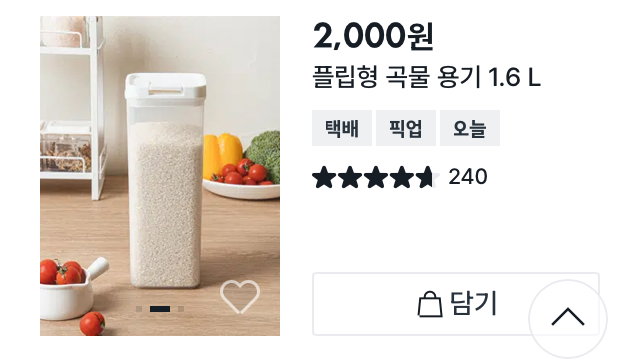Go to the last image carousel dot
The height and width of the screenshot is (360, 640).
[x=181, y=309]
